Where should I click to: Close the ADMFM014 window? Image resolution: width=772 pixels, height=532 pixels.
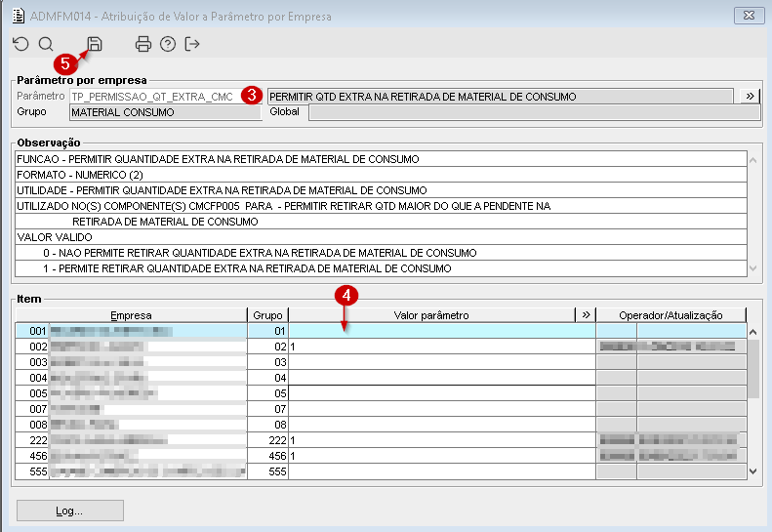(749, 16)
